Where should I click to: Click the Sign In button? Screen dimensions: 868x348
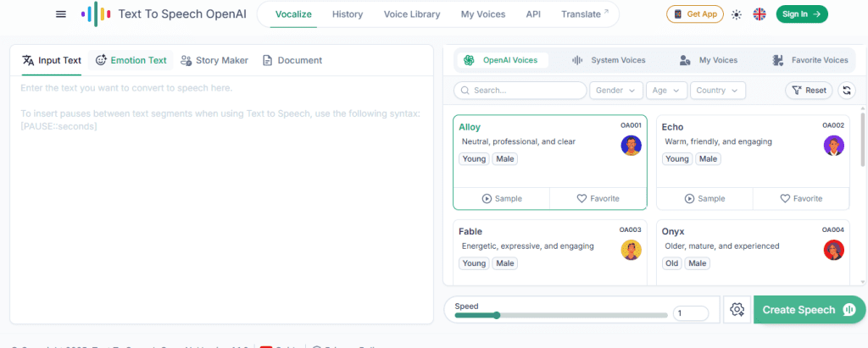click(x=802, y=14)
